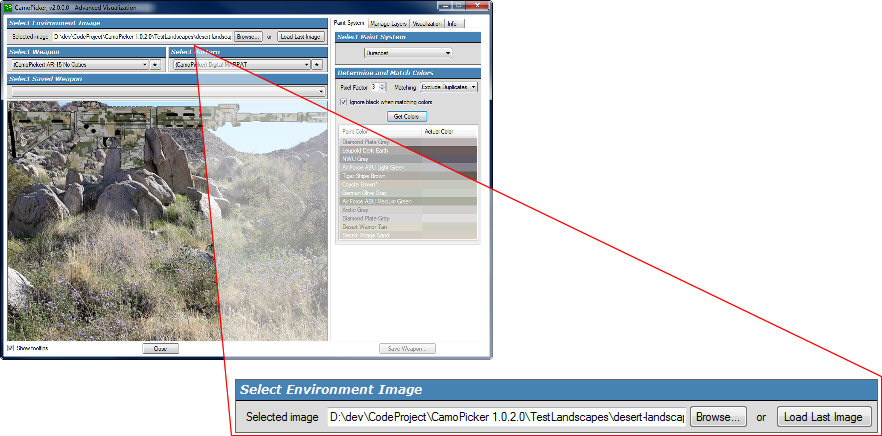
Task: Switch to the Manage Layers tab
Action: (389, 24)
